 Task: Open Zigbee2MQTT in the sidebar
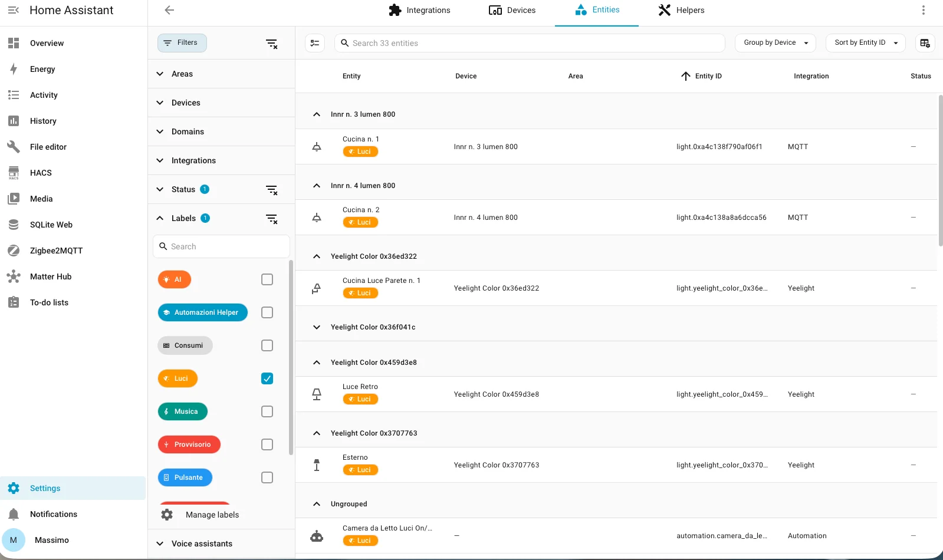[73, 251]
